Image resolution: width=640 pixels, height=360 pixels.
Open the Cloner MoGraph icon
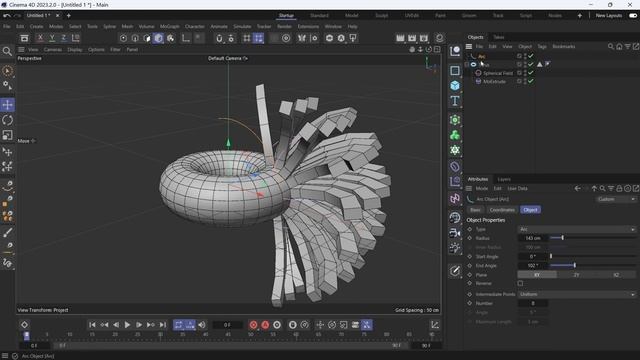(x=455, y=120)
